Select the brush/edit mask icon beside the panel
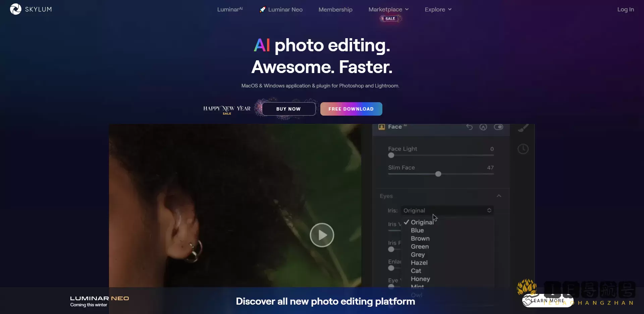The width and height of the screenshot is (644, 314). 524,127
